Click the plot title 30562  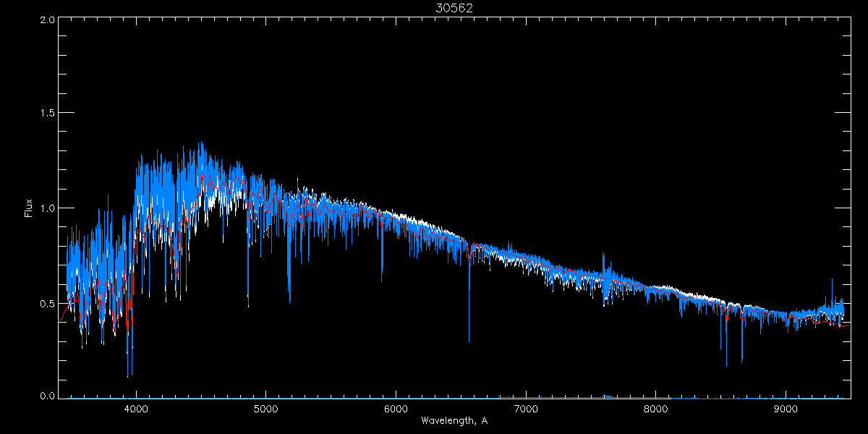coord(454,8)
